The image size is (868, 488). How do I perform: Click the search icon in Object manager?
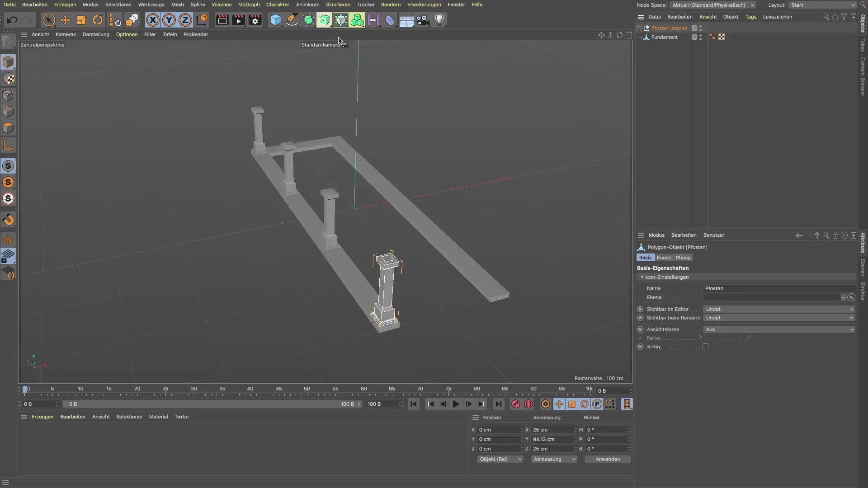point(826,17)
